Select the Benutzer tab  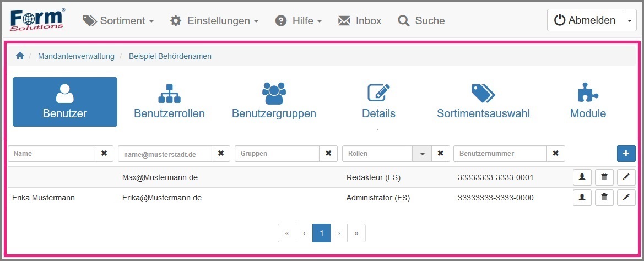[x=65, y=102]
